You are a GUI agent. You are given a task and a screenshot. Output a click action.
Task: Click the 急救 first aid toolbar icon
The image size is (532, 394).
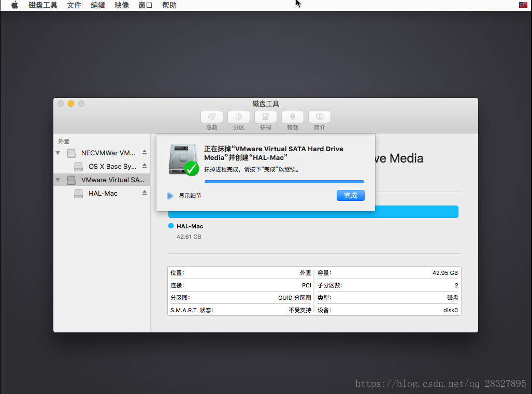click(x=212, y=116)
